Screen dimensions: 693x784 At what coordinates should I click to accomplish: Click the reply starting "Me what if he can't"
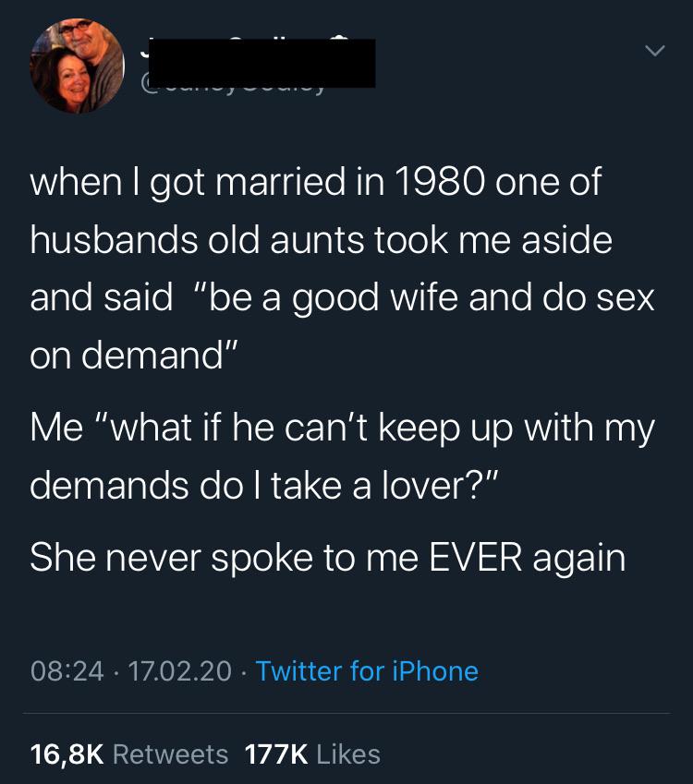342,456
